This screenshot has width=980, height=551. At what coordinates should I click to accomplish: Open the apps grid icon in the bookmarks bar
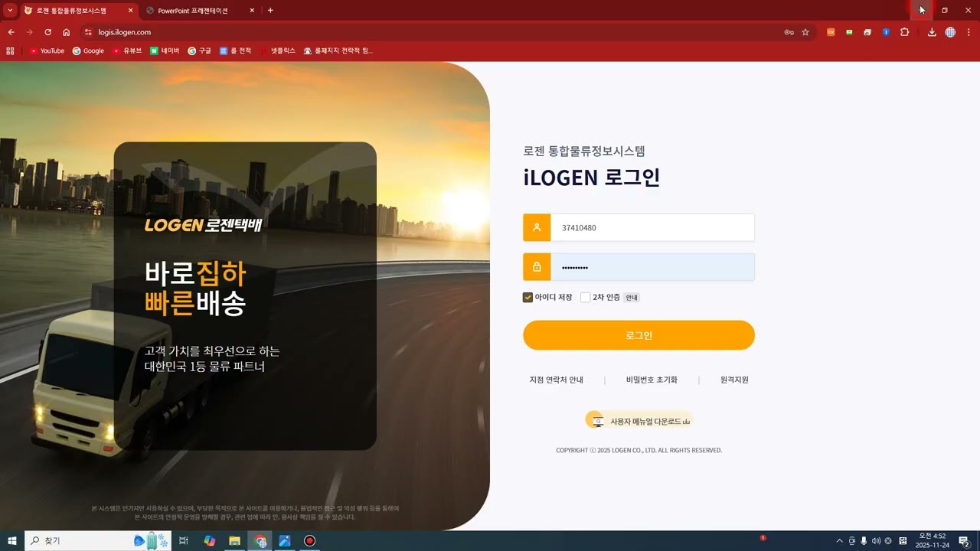pyautogui.click(x=10, y=51)
